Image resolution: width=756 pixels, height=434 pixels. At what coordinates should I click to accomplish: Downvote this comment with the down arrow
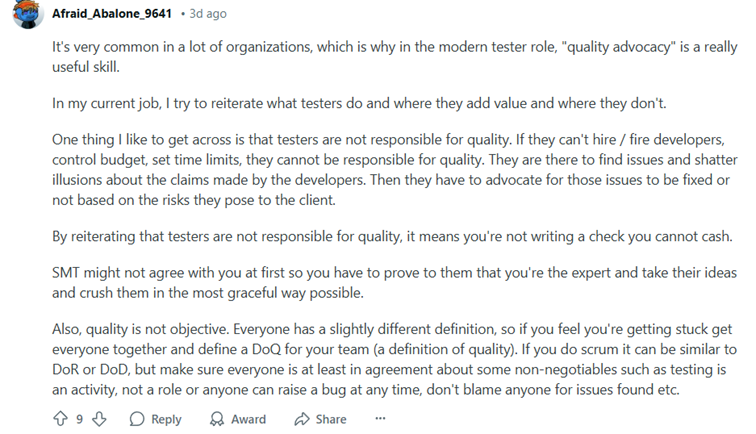point(99,419)
